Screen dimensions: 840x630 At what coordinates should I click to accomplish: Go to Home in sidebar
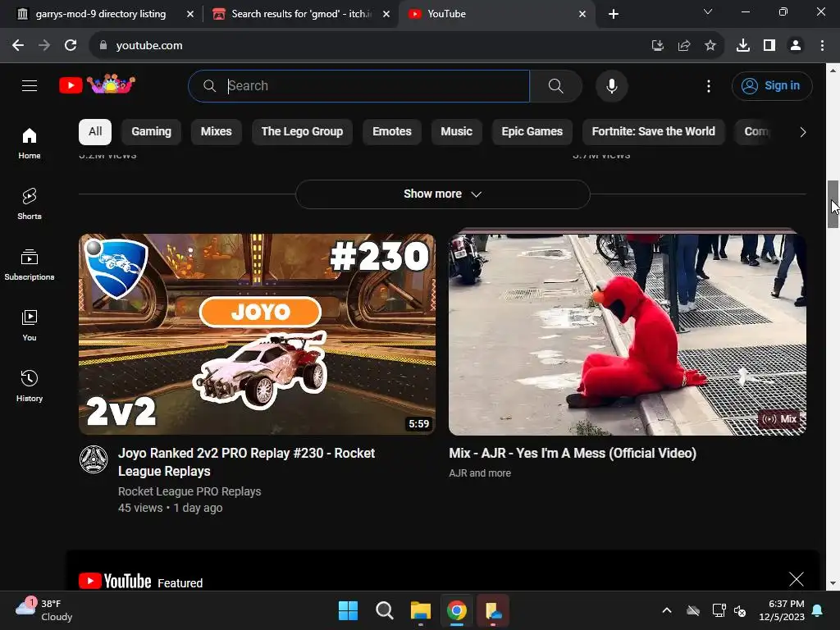click(x=30, y=144)
